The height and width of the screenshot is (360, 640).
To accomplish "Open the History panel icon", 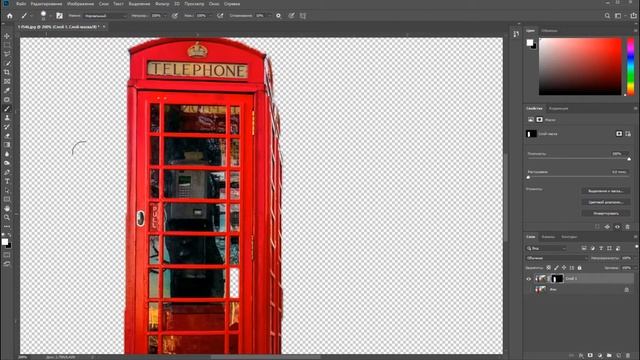I will (516, 34).
